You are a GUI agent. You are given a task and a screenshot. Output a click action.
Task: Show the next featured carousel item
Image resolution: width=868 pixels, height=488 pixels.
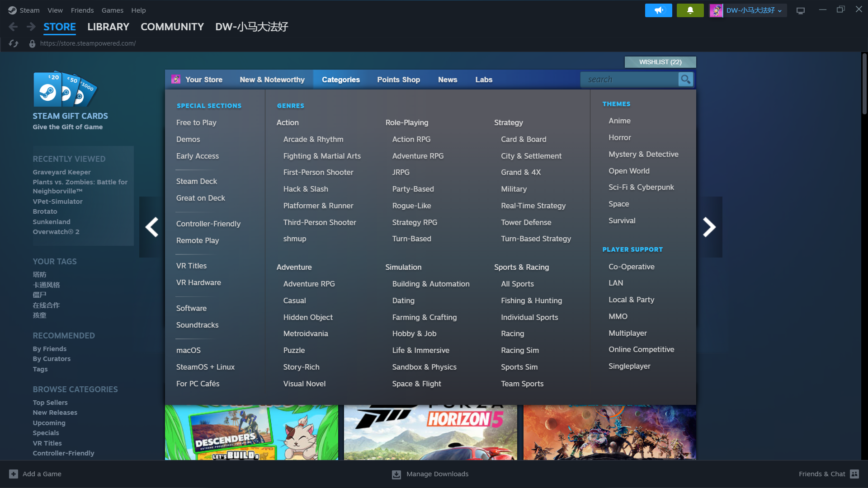pos(709,227)
